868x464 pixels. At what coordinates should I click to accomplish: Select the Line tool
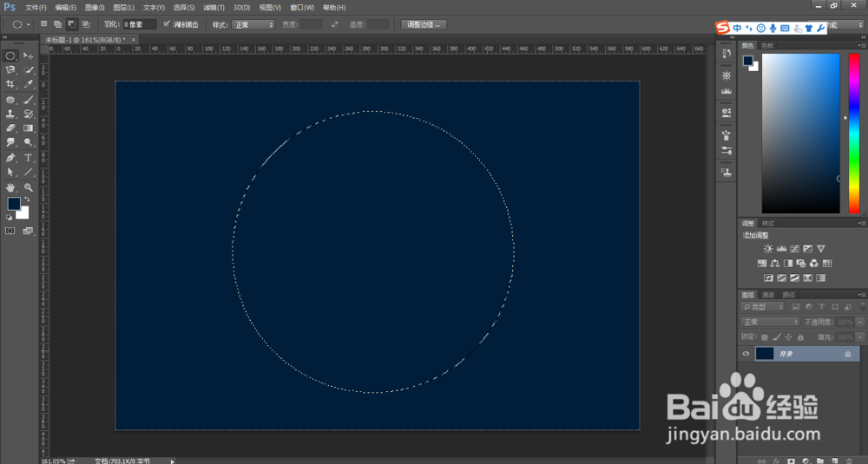pos(29,172)
